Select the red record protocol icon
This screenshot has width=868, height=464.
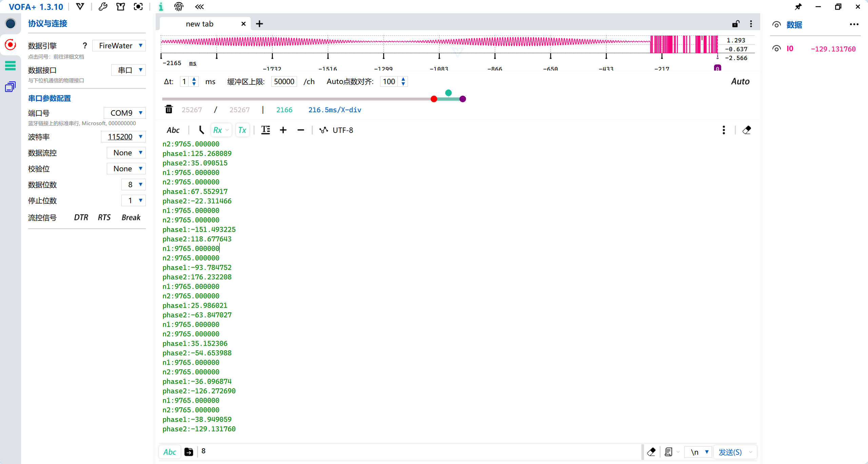point(11,44)
